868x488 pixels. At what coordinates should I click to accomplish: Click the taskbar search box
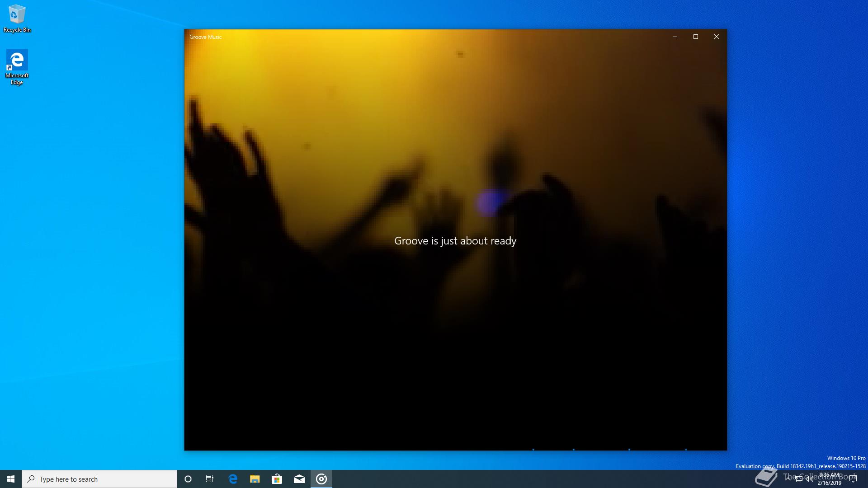[99, 479]
